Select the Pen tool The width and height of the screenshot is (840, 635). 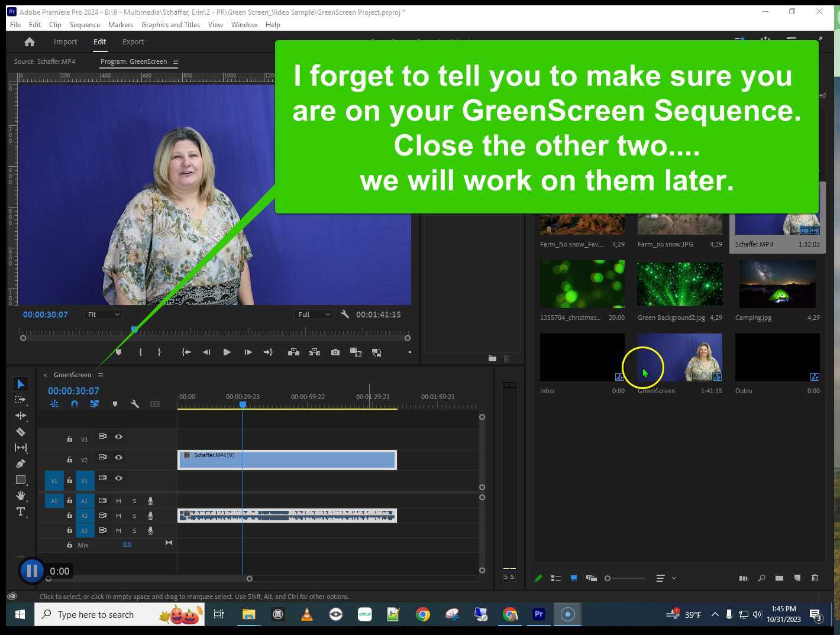tap(21, 464)
